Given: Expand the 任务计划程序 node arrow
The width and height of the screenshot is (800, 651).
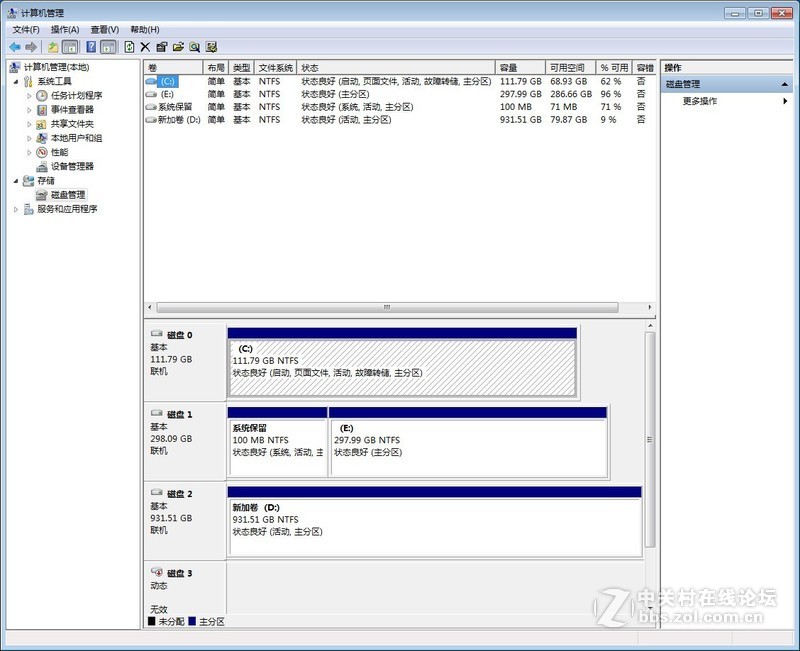Looking at the screenshot, I should (29, 96).
